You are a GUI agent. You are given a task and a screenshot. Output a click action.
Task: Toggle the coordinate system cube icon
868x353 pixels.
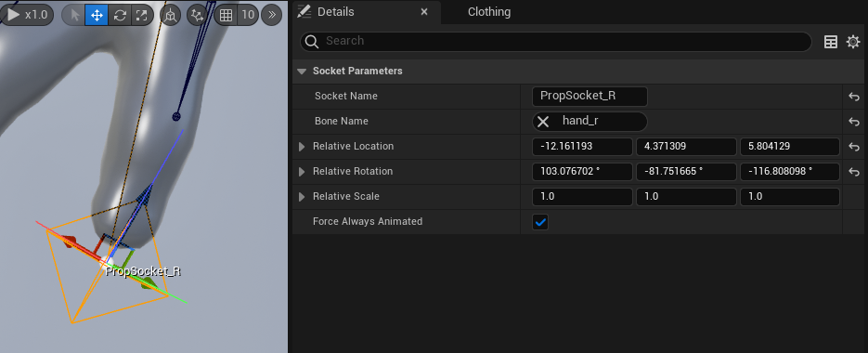[171, 15]
